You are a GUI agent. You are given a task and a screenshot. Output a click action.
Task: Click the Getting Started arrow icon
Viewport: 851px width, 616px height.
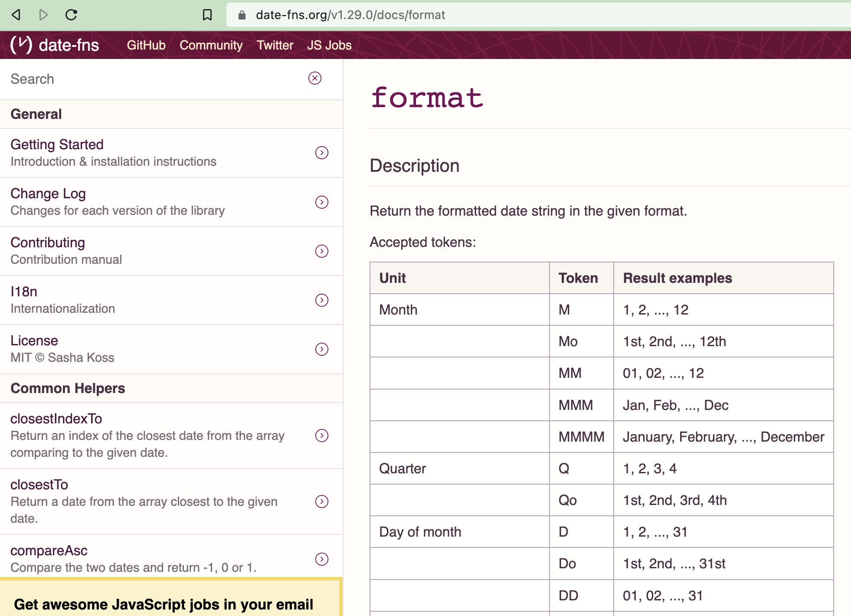[x=321, y=153]
